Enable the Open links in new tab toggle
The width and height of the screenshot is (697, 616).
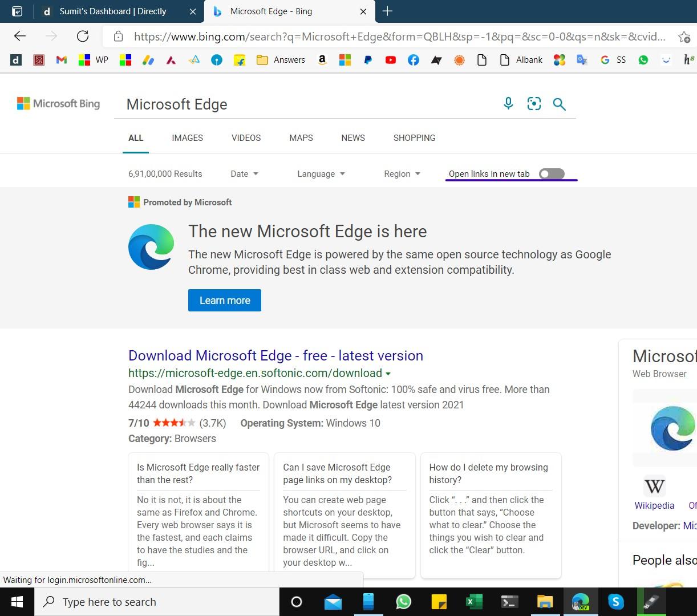tap(551, 173)
